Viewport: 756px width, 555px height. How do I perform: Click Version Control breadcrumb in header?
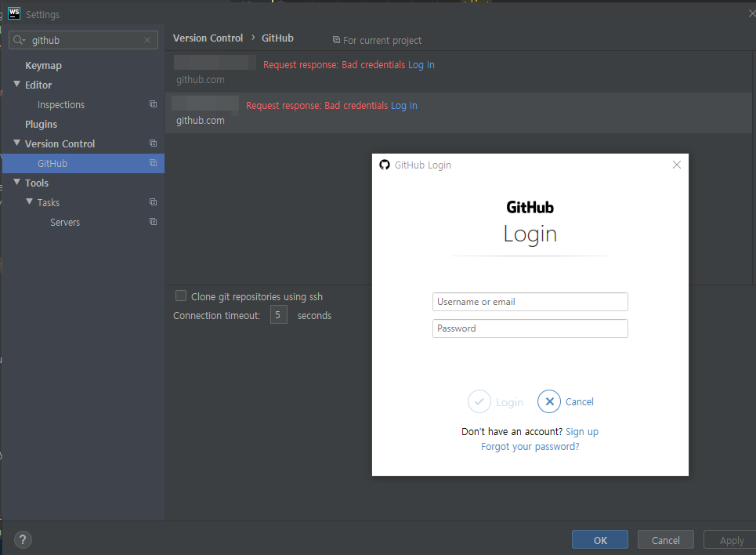click(x=208, y=38)
